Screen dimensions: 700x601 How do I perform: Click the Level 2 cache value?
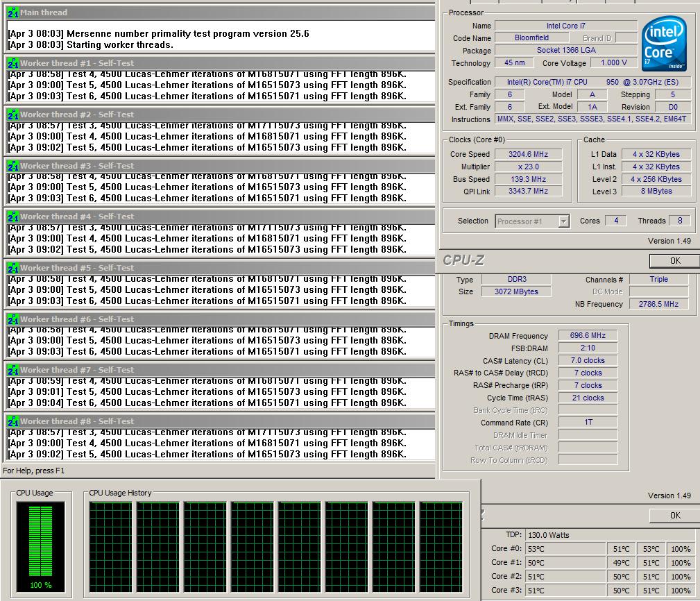point(656,179)
